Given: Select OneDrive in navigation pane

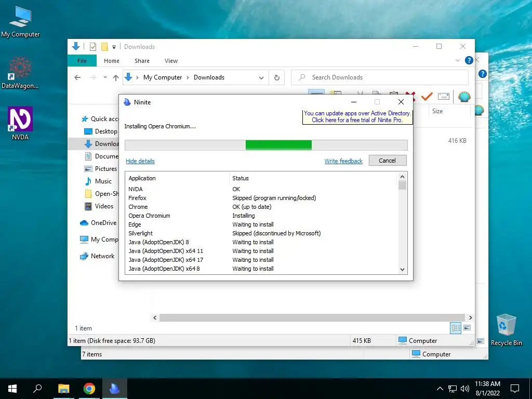Looking at the screenshot, I should [x=98, y=223].
